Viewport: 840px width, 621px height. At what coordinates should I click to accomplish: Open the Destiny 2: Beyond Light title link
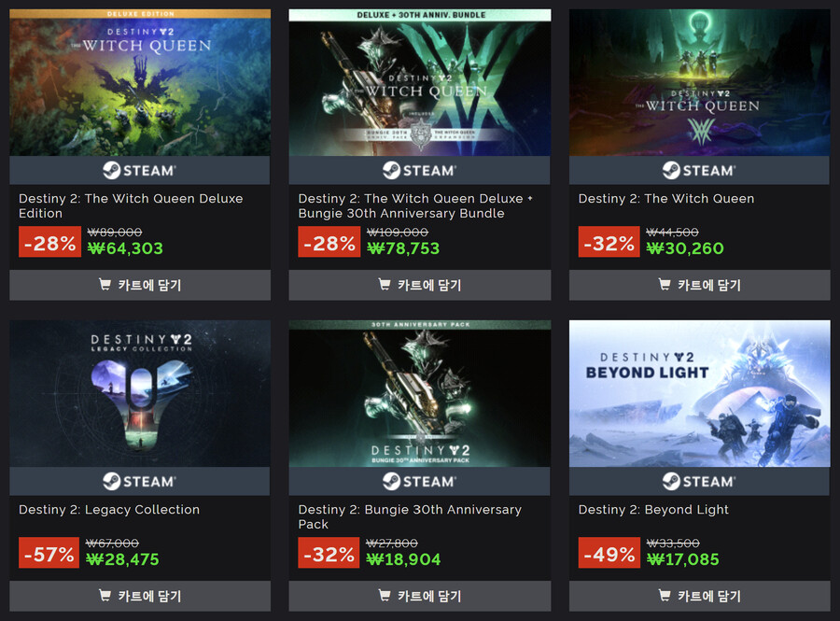click(653, 510)
